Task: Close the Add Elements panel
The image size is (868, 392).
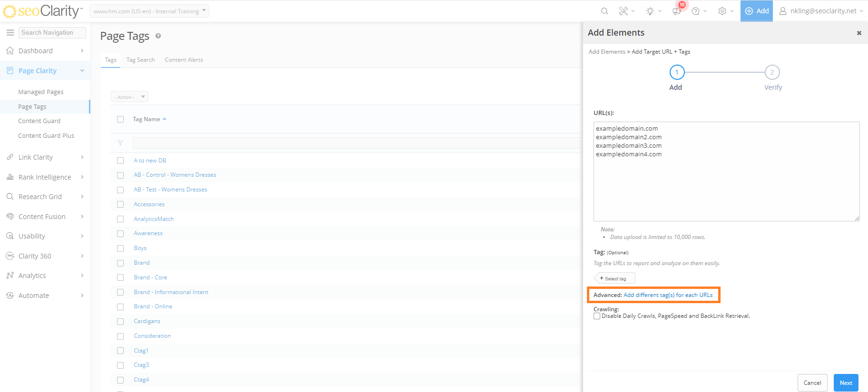Action: pyautogui.click(x=859, y=33)
